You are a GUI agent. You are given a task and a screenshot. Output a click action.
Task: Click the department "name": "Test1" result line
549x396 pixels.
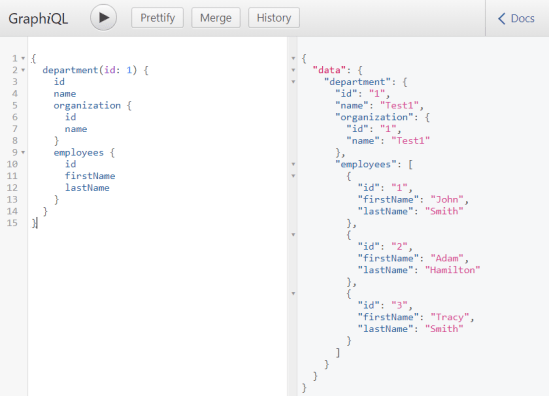coord(380,105)
